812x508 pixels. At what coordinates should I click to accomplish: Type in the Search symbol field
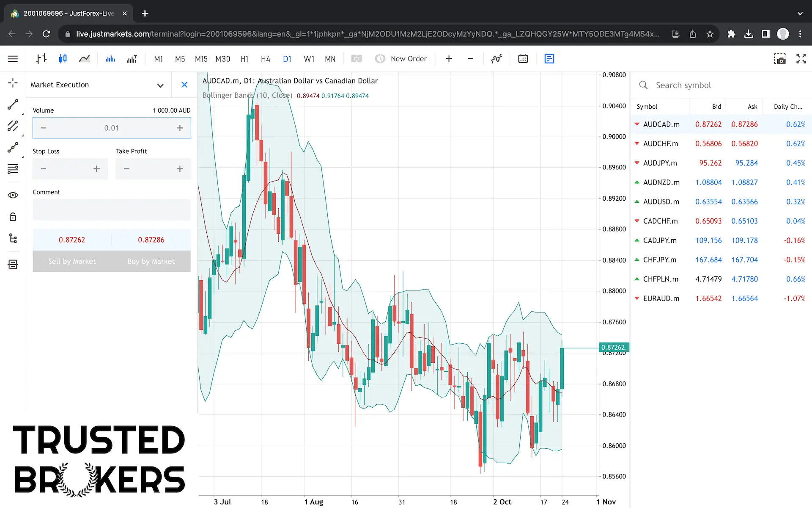(x=719, y=85)
